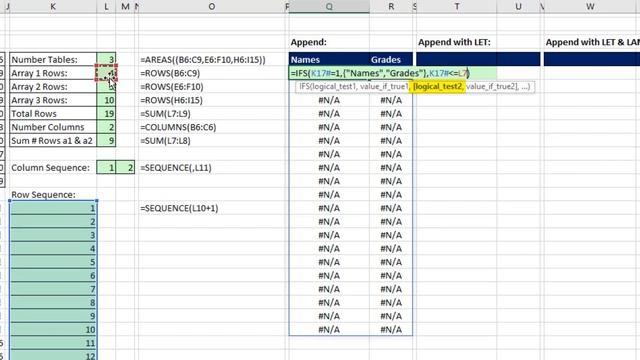Select the Number Tables value cell 3
Viewport: 640px width, 360px height.
106,60
